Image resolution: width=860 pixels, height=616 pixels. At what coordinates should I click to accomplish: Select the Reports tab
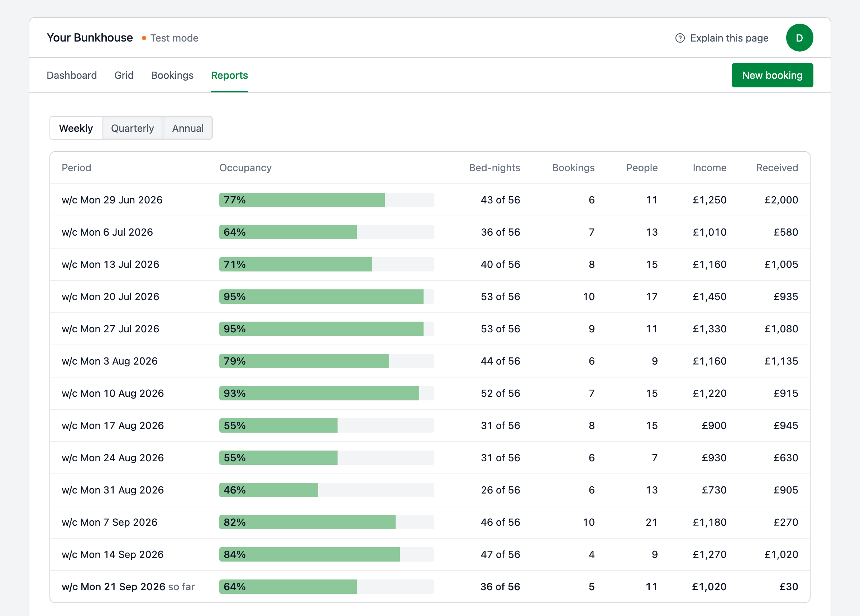pos(229,76)
